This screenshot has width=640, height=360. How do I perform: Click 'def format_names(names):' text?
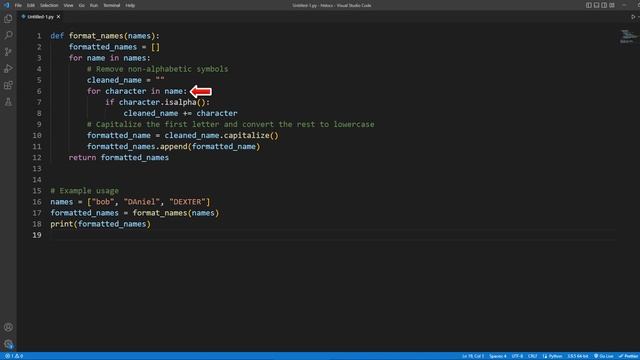(105, 36)
